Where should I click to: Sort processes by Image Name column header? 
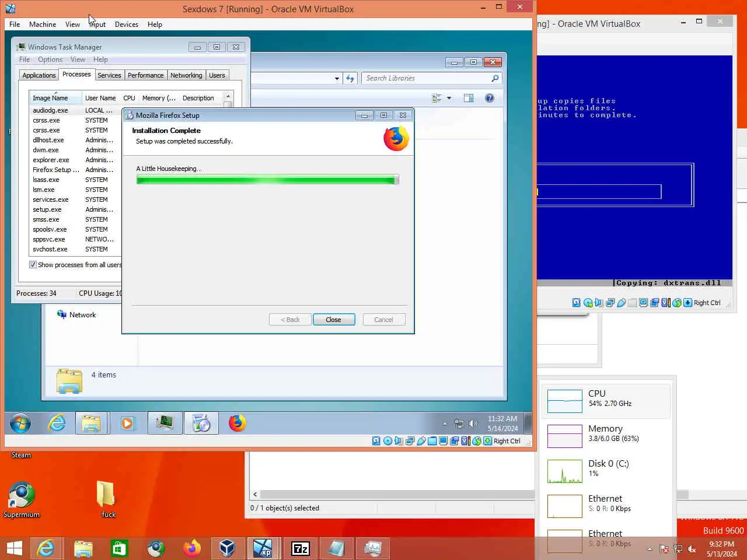[x=54, y=98]
